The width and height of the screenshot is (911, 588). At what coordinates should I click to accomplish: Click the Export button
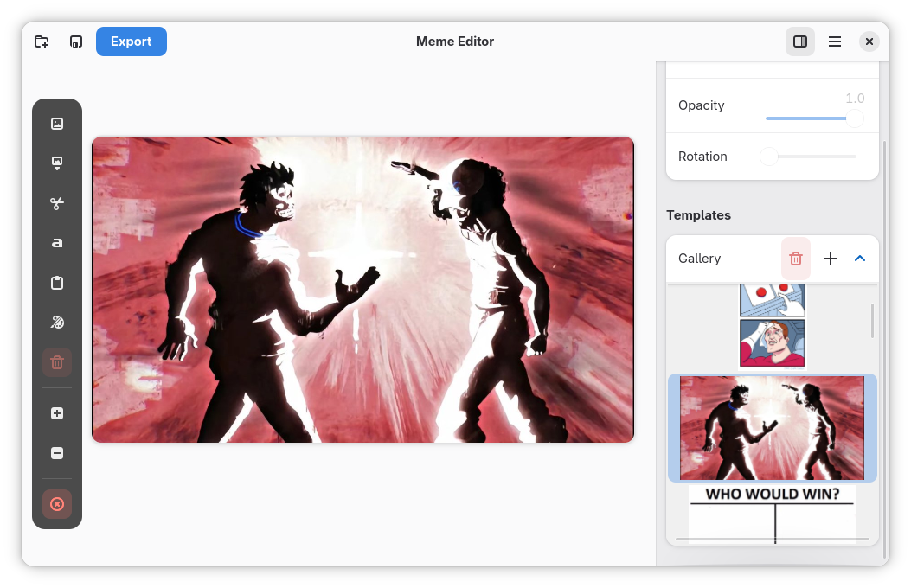(132, 42)
